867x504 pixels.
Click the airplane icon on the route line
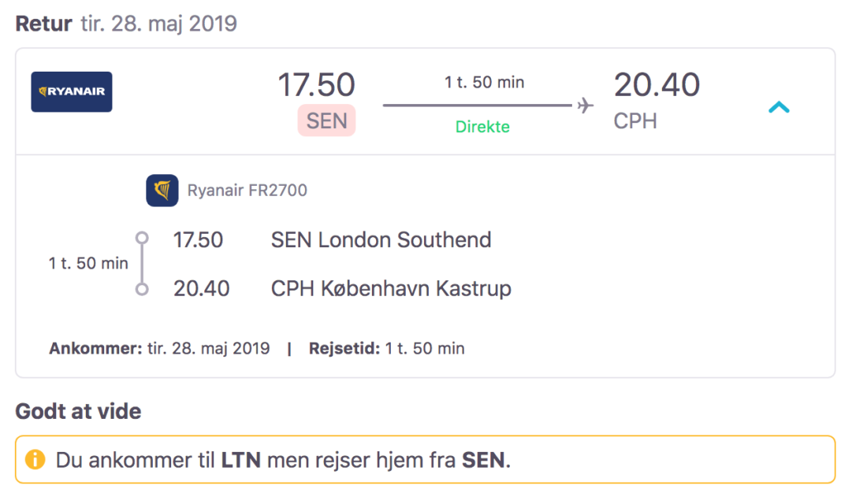click(585, 105)
